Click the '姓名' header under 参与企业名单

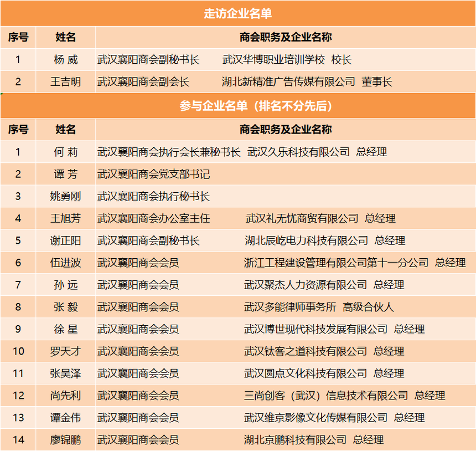coord(65,130)
